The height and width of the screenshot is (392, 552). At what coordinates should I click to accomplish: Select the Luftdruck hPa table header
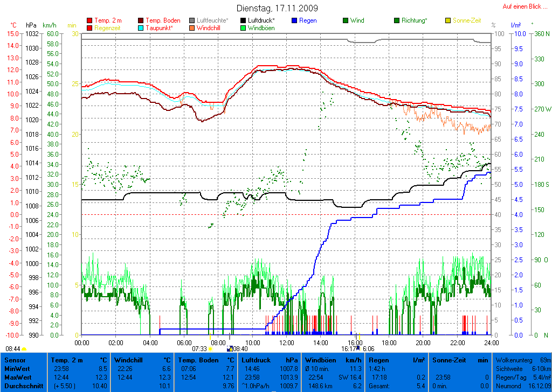pos(268,360)
